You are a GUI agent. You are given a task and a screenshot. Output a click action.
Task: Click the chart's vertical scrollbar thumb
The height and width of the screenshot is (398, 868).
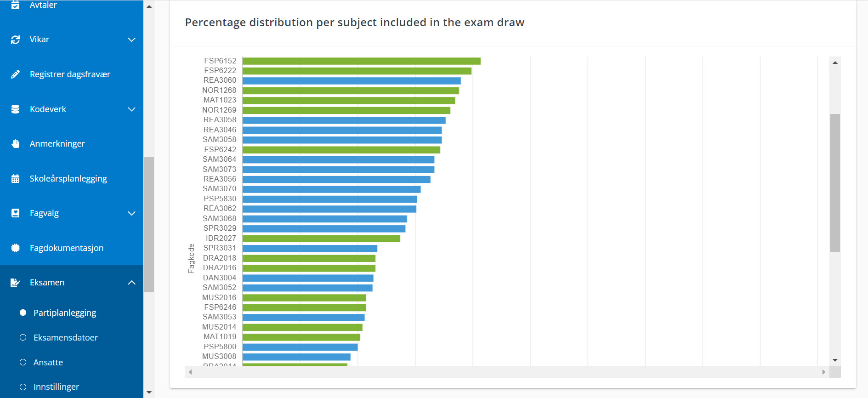[835, 182]
